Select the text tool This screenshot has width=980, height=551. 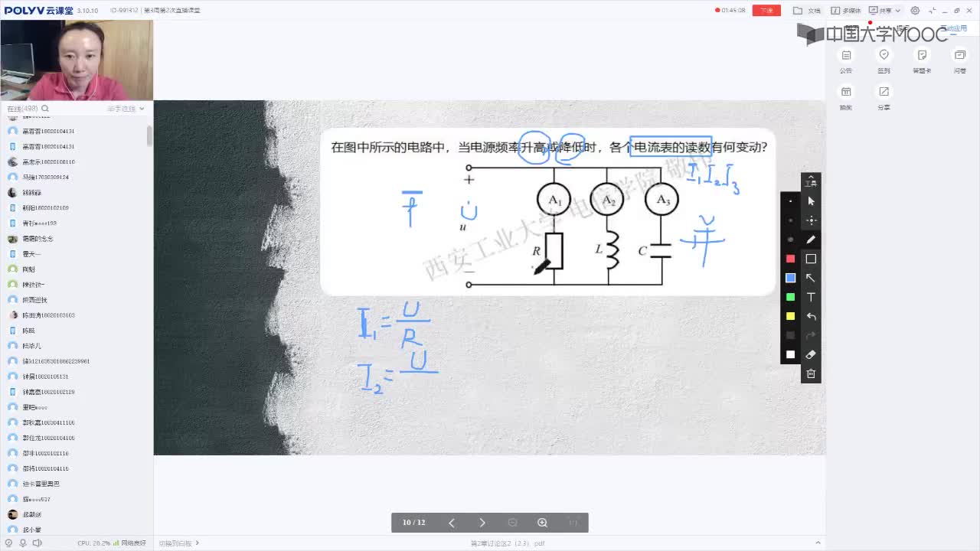[811, 297]
